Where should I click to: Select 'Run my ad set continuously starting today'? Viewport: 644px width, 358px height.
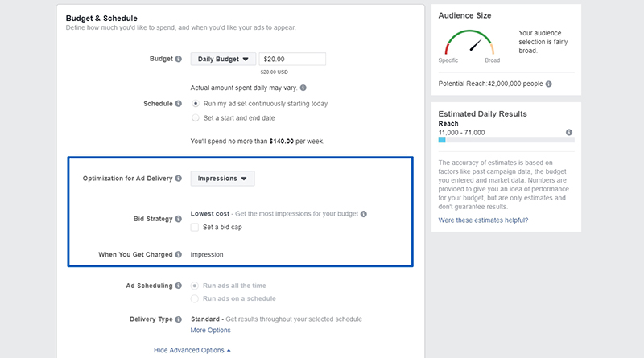[x=196, y=104]
